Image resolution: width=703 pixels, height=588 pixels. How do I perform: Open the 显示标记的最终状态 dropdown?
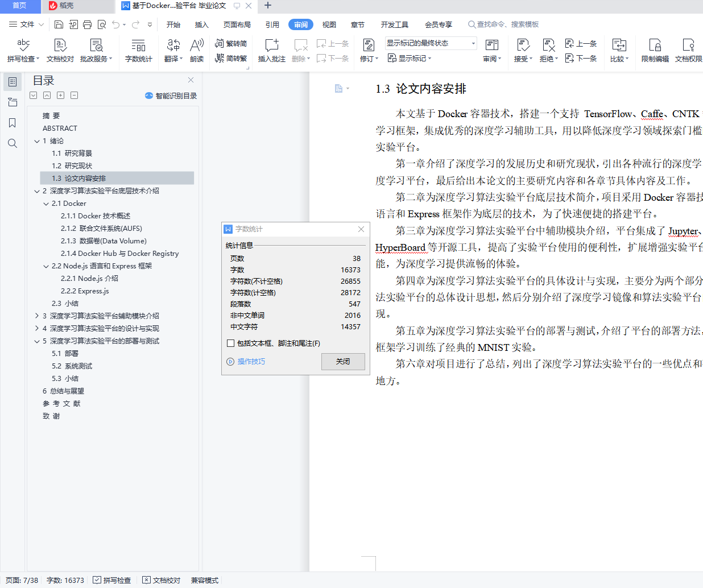pos(431,43)
